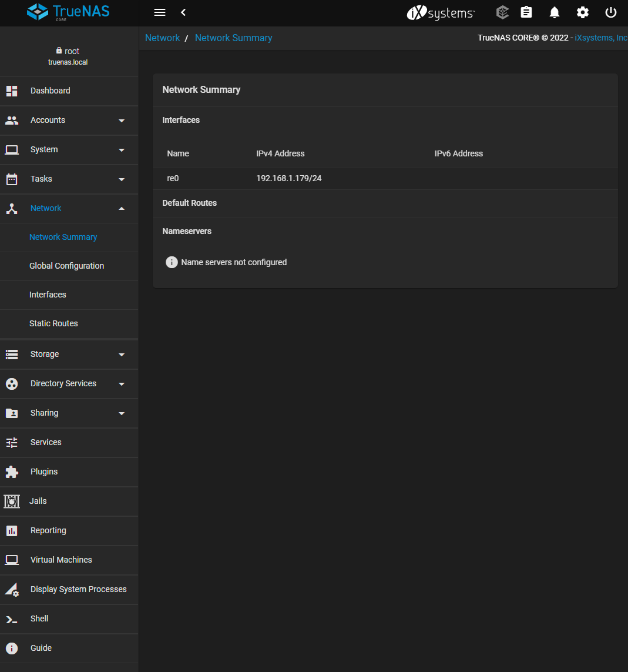The image size is (628, 672).
Task: Open the task manager clipboard icon
Action: pyautogui.click(x=526, y=12)
